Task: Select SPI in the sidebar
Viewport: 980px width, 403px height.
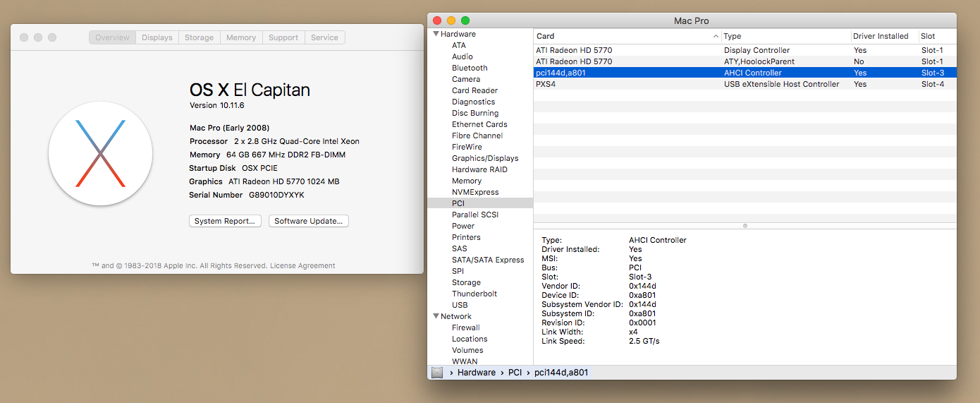Action: (x=458, y=271)
